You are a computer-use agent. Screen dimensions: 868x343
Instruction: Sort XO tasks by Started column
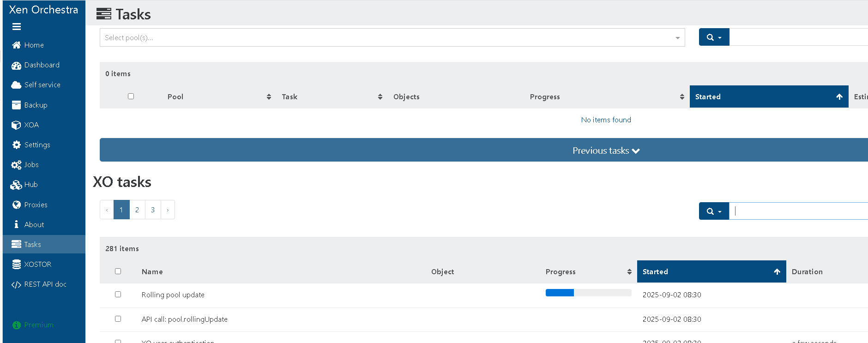(711, 271)
